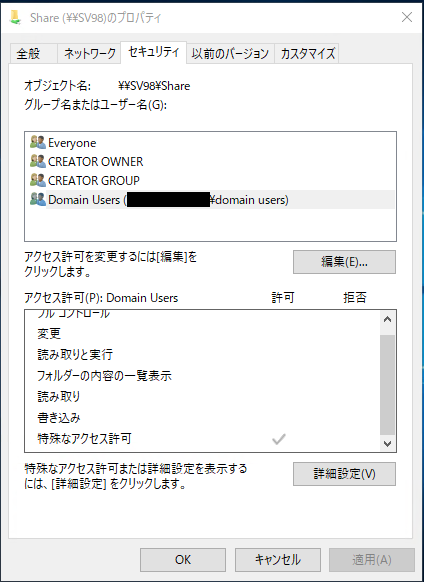The width and height of the screenshot is (424, 582).
Task: Select CREATOR GROUP entry
Action: [211, 181]
